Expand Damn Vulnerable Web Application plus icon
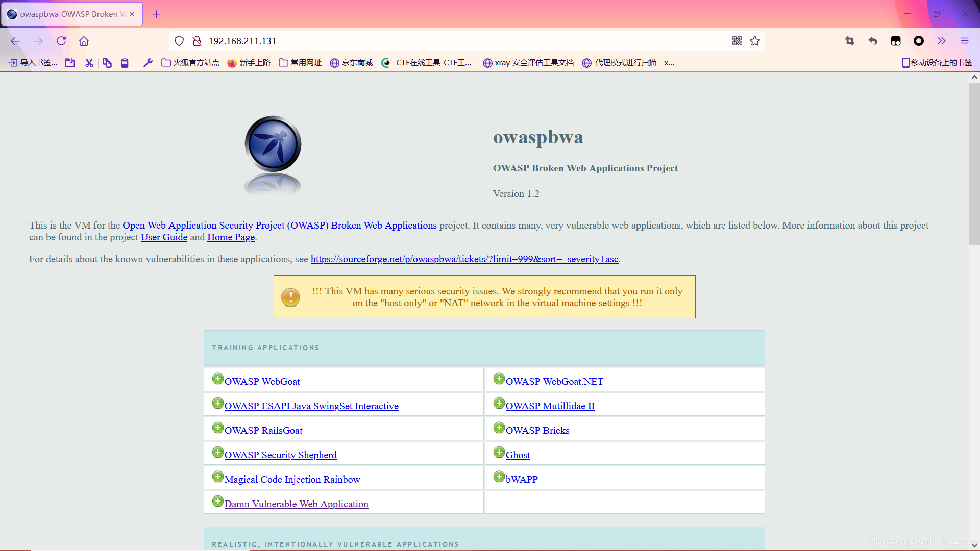 (x=218, y=502)
